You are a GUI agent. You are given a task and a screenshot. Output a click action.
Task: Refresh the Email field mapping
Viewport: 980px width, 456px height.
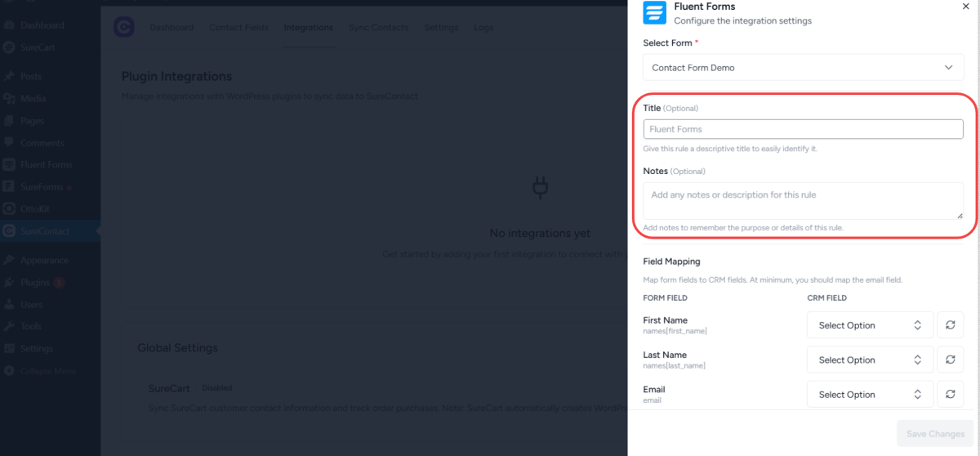point(950,394)
